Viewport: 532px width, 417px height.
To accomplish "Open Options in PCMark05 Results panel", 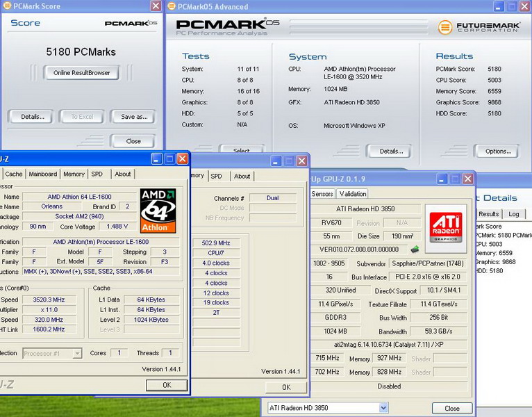I will [496, 151].
